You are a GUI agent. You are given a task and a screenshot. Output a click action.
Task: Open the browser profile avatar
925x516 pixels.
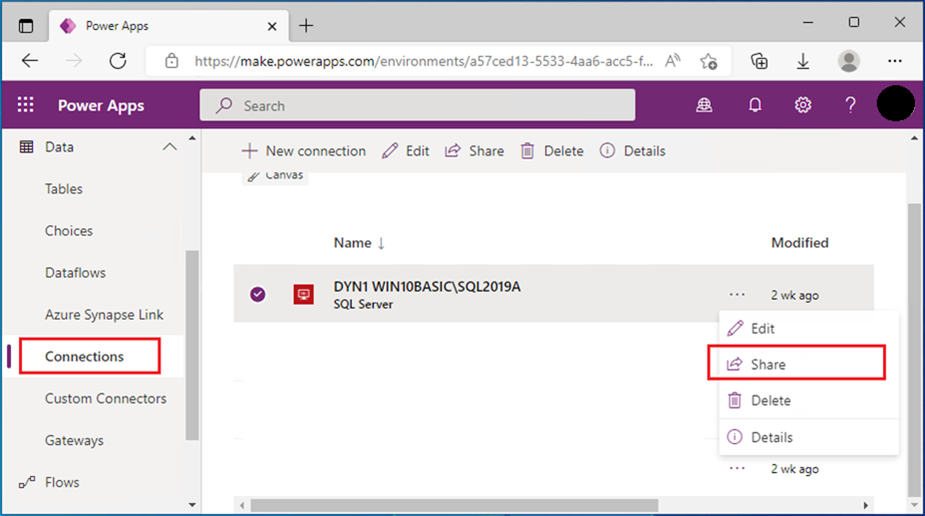click(848, 61)
